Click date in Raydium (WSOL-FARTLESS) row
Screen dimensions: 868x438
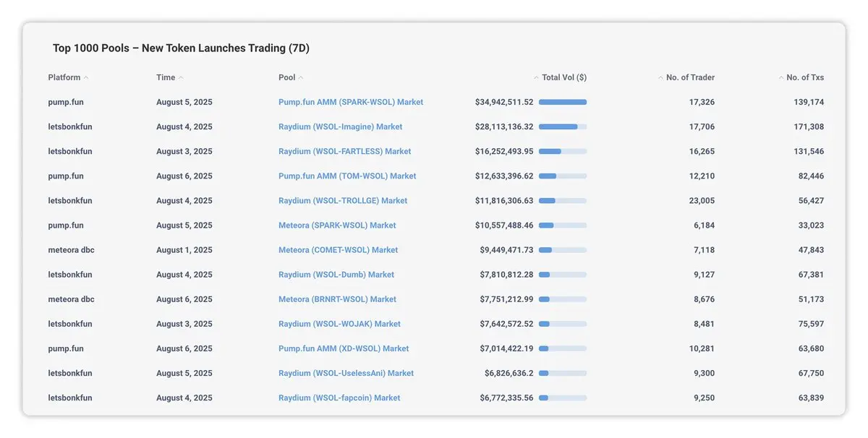point(184,152)
